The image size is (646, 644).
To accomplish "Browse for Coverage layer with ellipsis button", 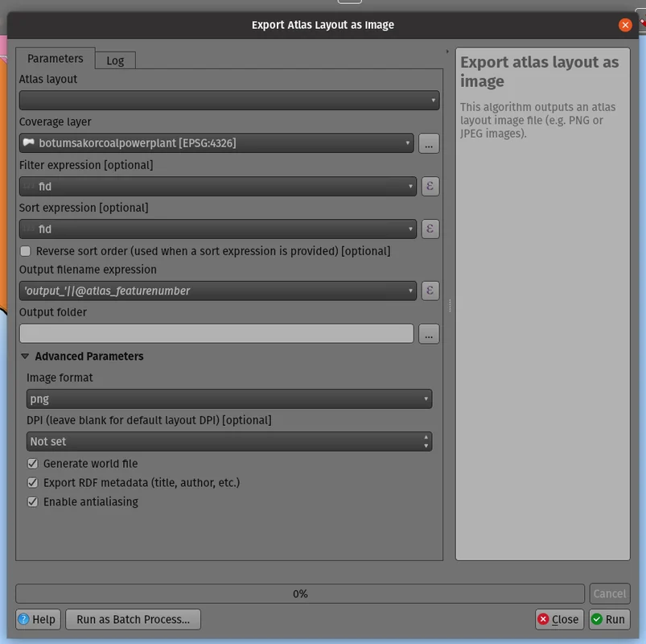I will click(x=429, y=144).
